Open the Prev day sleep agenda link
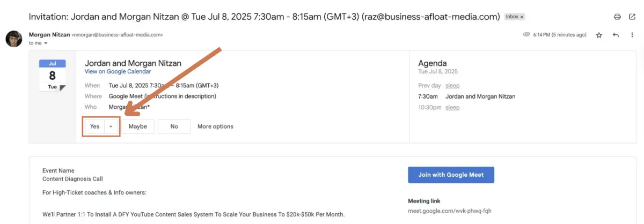644x224 pixels. [x=452, y=86]
